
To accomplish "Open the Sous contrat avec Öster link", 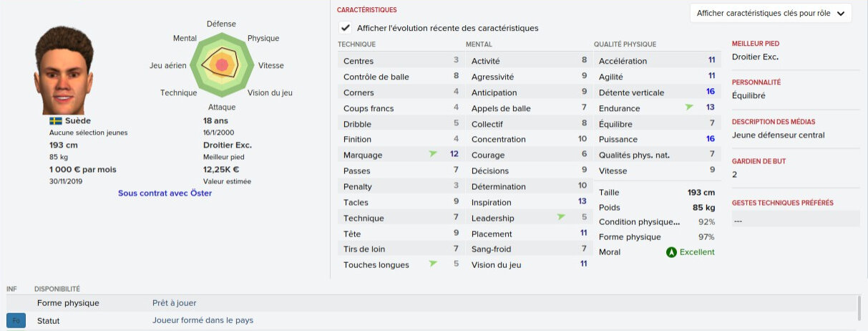I will click(x=165, y=193).
